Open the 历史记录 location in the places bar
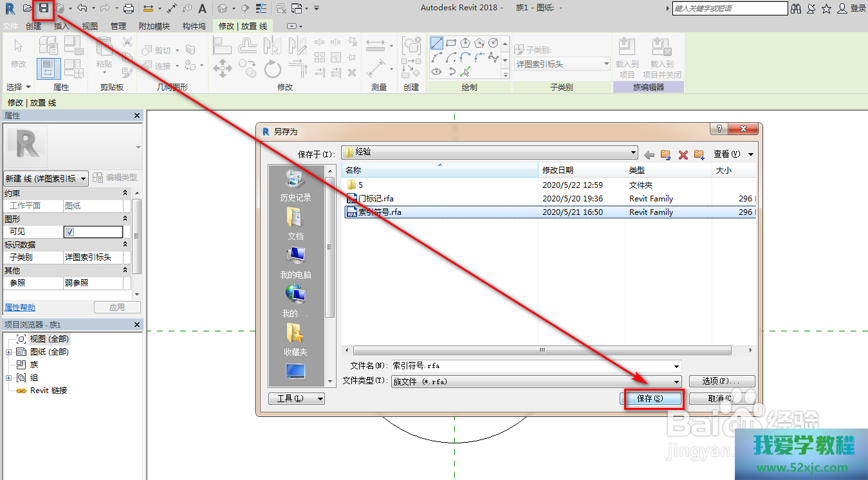 point(295,185)
